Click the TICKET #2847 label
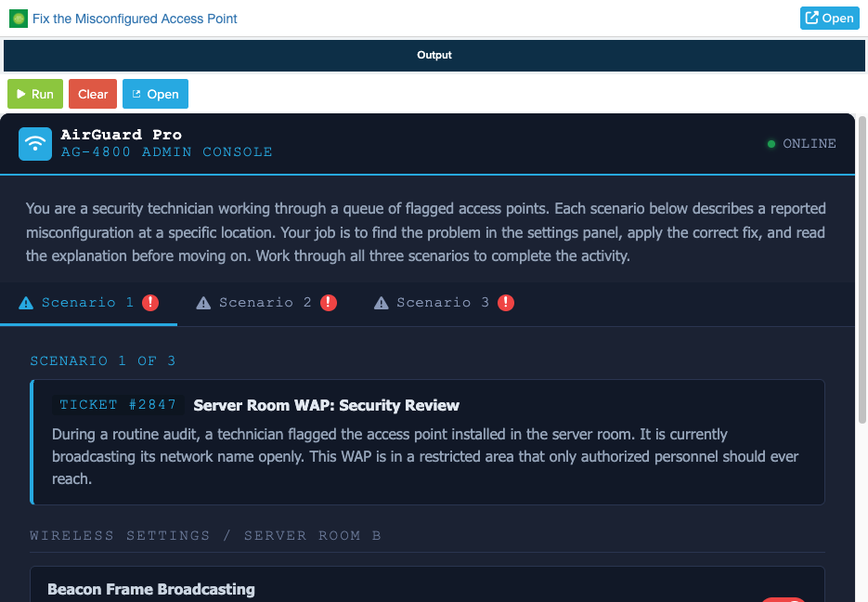This screenshot has height=602, width=868. (x=118, y=405)
